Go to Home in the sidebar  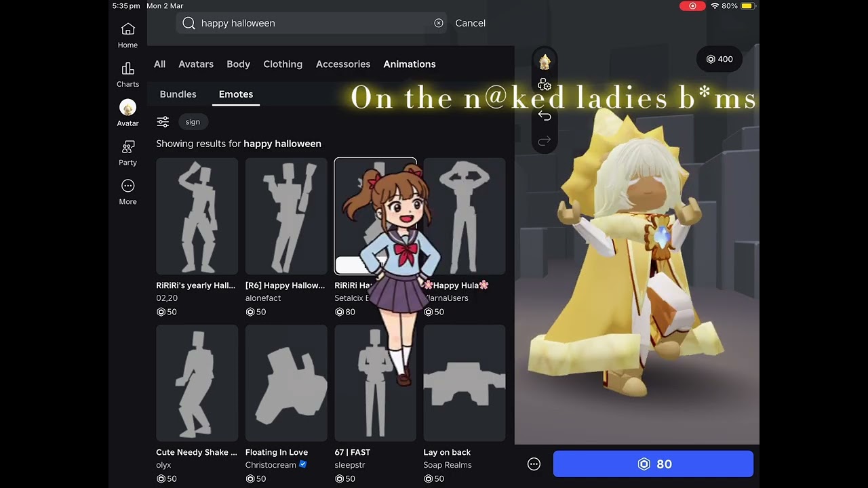[127, 35]
